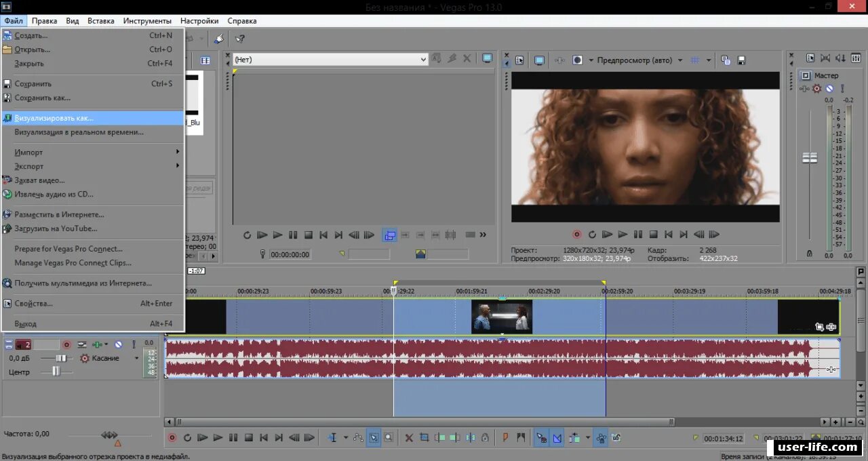Toggle Enable Snapping in editing toolbar
868x461 pixels.
coord(541,438)
